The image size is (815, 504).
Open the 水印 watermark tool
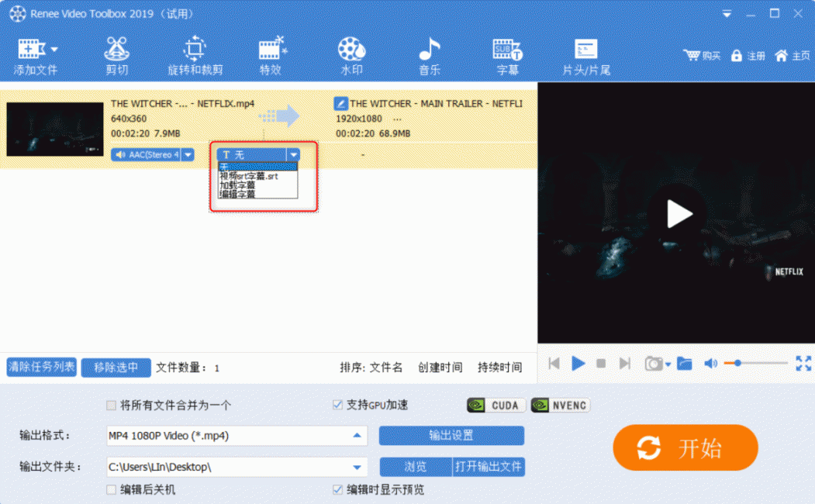tap(352, 56)
